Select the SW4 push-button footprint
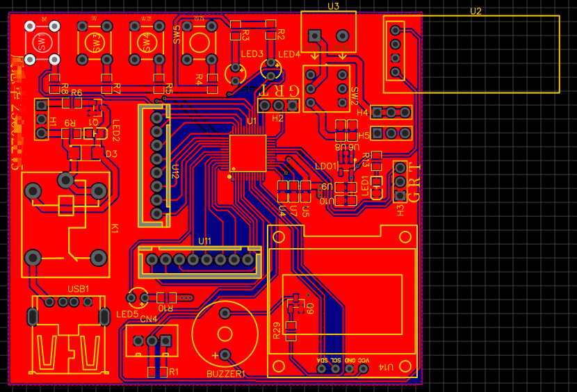This screenshot has width=577, height=392. [147, 42]
